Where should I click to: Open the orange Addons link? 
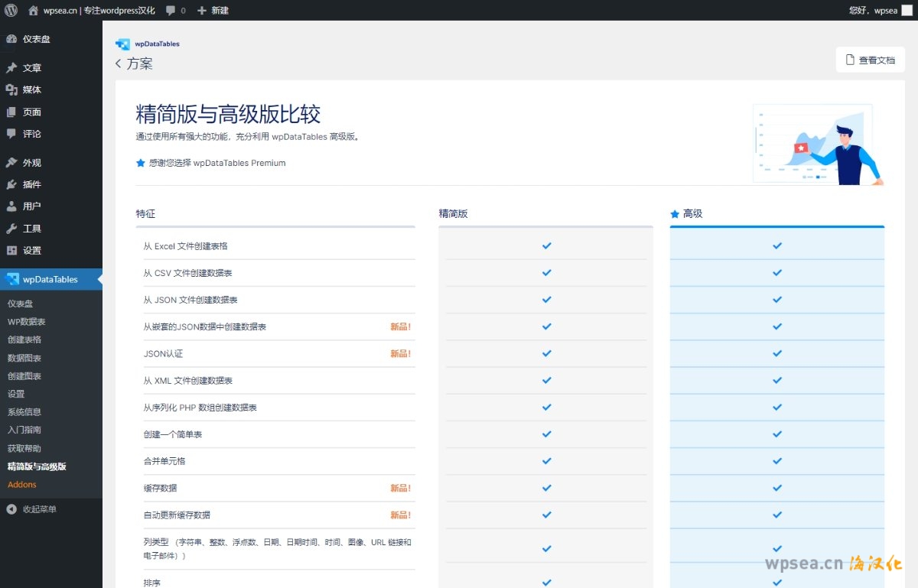coord(22,485)
